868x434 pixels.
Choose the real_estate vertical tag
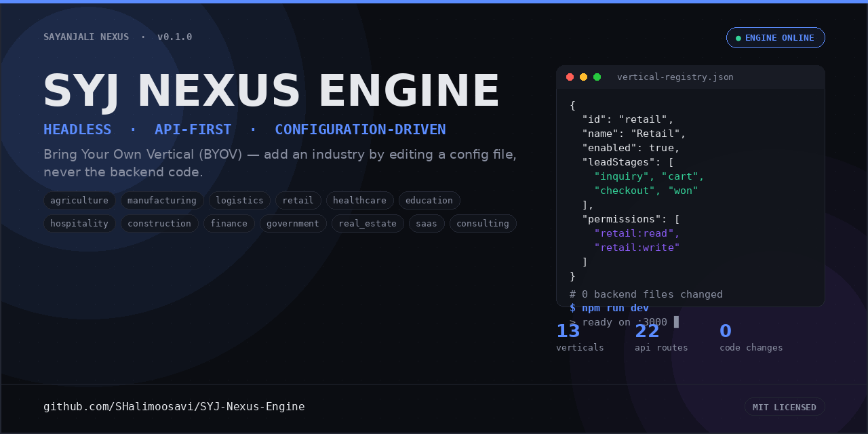[x=368, y=224]
